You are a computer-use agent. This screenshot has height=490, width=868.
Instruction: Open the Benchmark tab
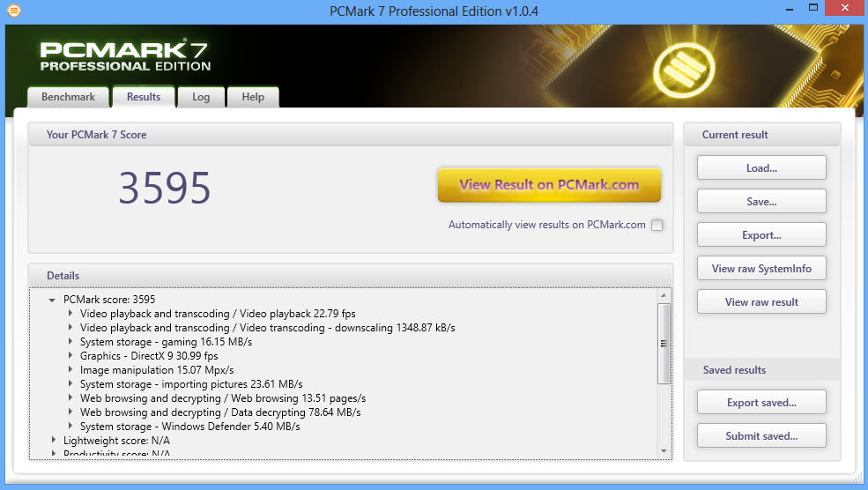coord(68,97)
